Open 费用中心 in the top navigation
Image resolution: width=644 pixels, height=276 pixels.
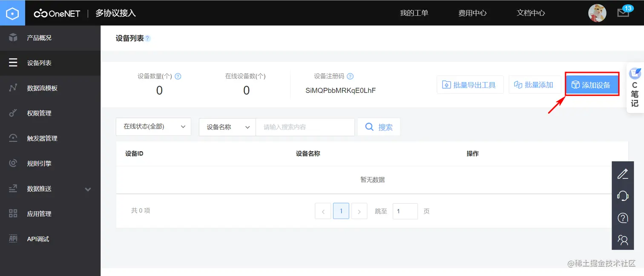tap(472, 13)
